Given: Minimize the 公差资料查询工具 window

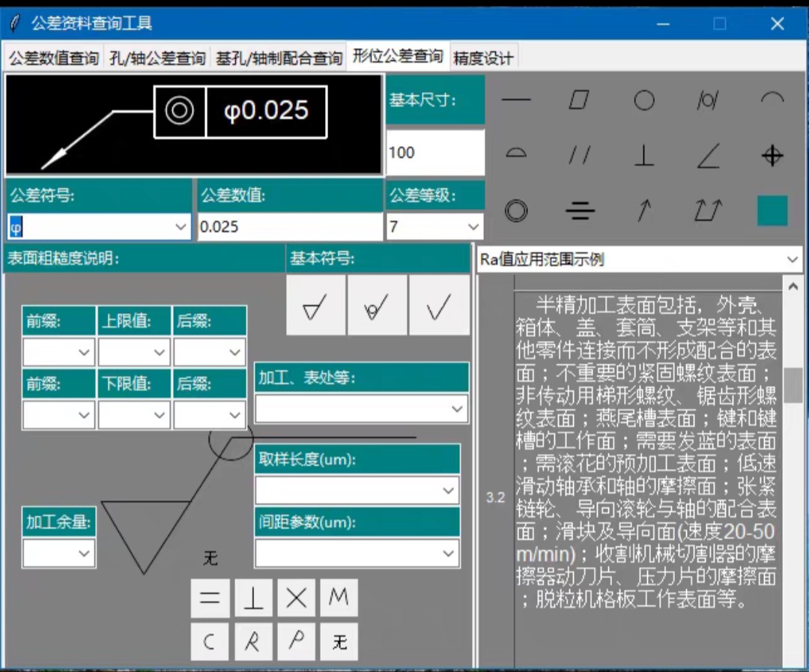Looking at the screenshot, I should tap(663, 24).
